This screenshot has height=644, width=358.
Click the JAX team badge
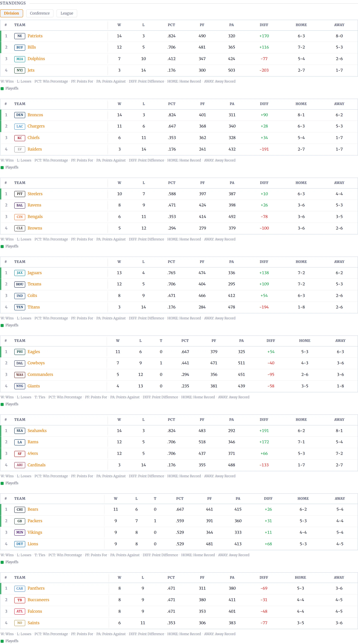pos(19,273)
